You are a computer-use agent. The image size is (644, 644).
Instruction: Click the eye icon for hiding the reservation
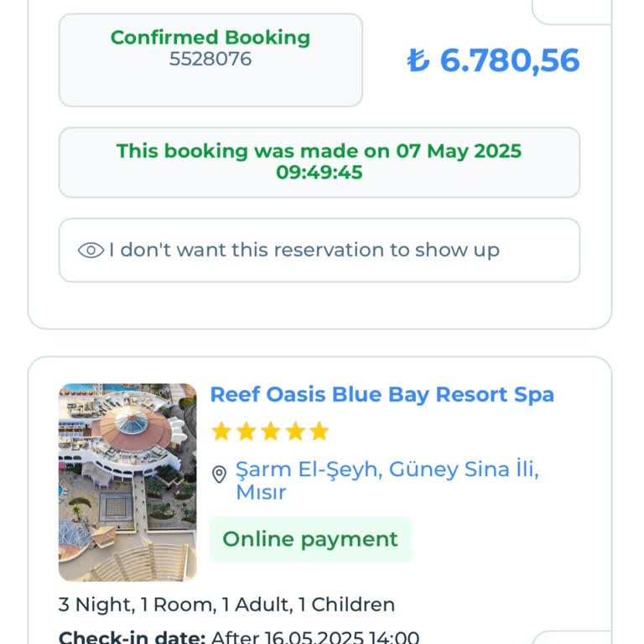click(91, 250)
